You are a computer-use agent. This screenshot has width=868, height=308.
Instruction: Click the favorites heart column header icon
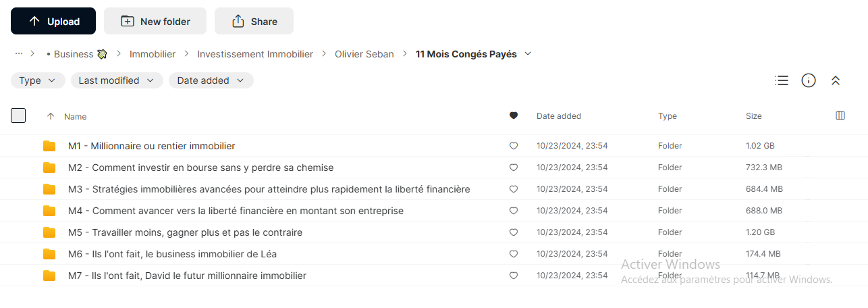(x=514, y=115)
